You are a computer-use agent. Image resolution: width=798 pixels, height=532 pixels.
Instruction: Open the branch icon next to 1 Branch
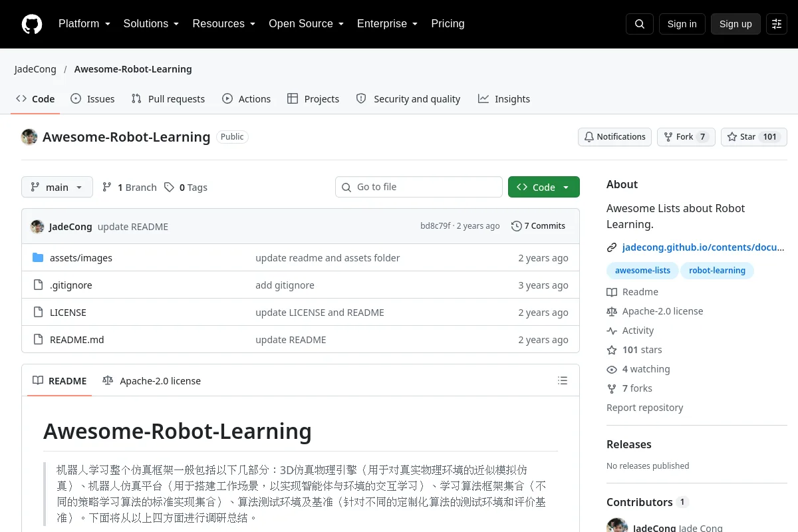pos(107,188)
